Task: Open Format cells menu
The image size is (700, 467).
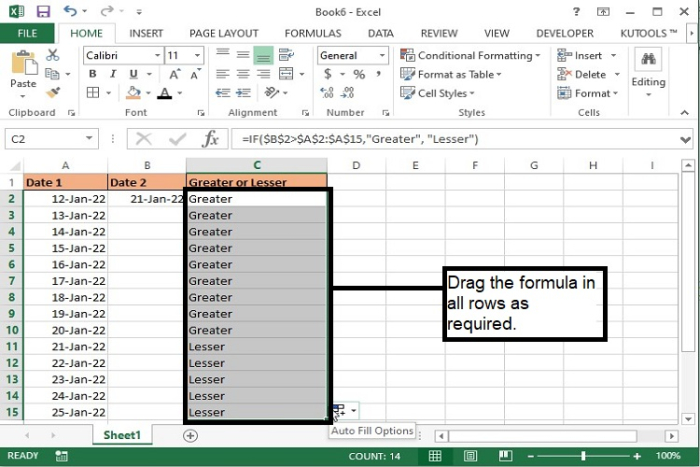Action: coord(588,93)
